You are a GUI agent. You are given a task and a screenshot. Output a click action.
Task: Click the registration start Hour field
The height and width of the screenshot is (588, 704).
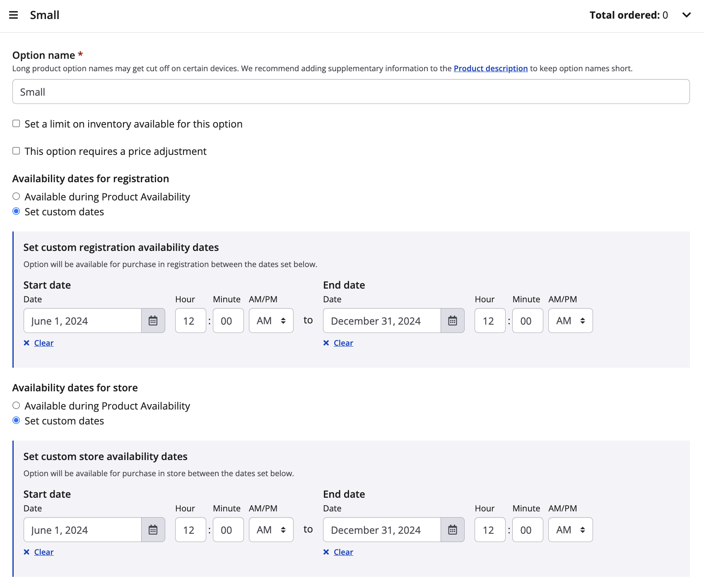pos(190,321)
